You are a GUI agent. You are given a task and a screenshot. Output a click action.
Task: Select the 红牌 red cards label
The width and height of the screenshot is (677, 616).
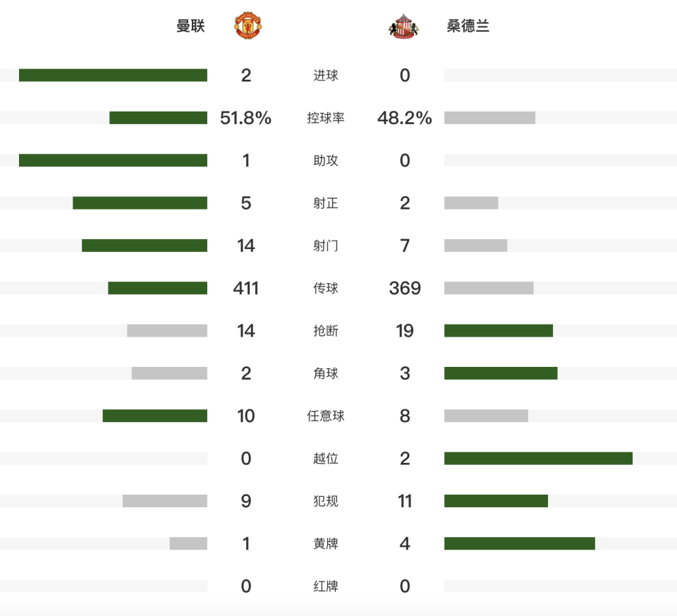click(x=326, y=586)
